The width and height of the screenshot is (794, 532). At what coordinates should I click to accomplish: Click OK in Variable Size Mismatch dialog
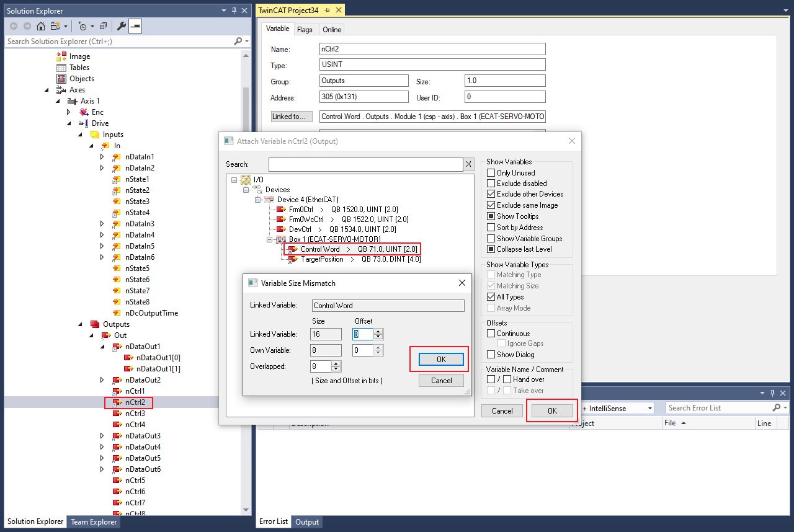(x=441, y=360)
